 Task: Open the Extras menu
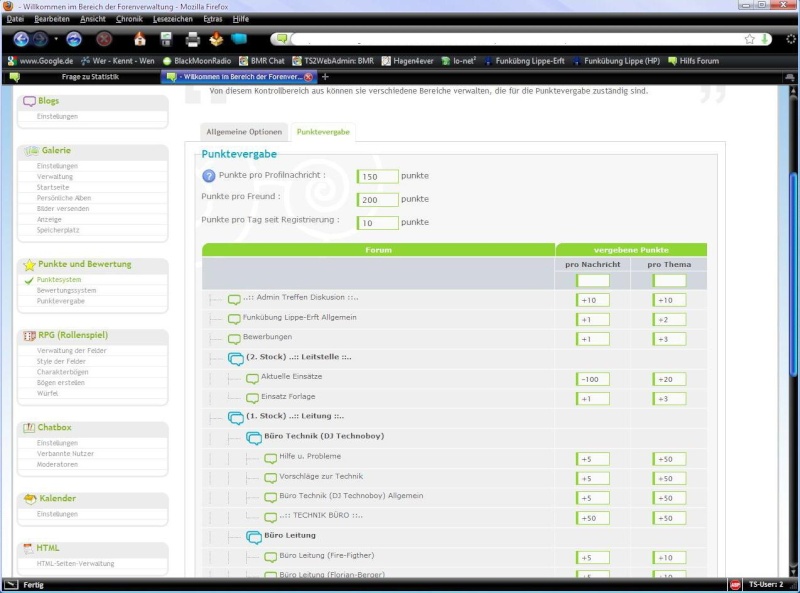tap(213, 19)
